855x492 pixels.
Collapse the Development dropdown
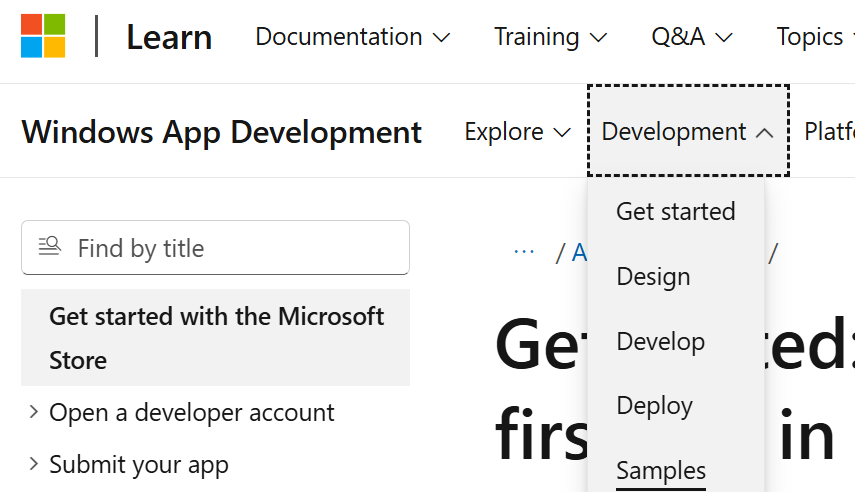tap(688, 131)
